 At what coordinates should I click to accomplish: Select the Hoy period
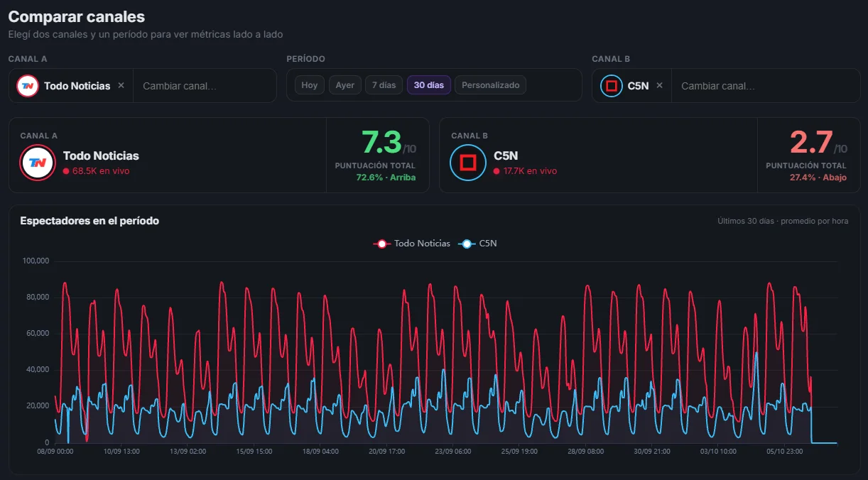click(x=310, y=85)
